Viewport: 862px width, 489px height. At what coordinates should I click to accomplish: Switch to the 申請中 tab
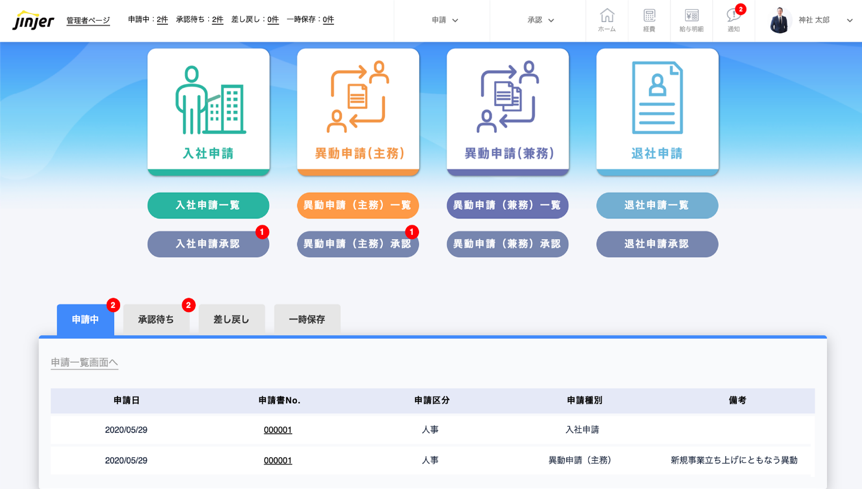pos(85,319)
